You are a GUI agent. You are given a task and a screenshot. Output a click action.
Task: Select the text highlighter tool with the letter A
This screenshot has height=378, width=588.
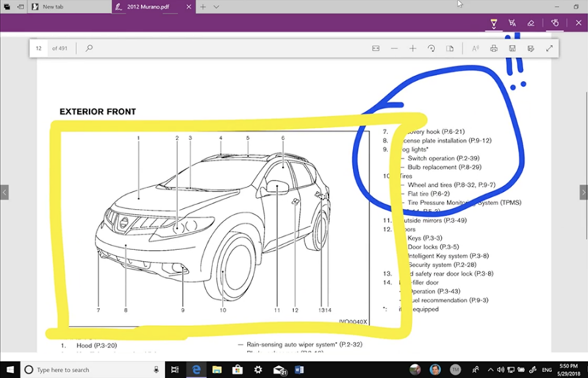coord(512,23)
